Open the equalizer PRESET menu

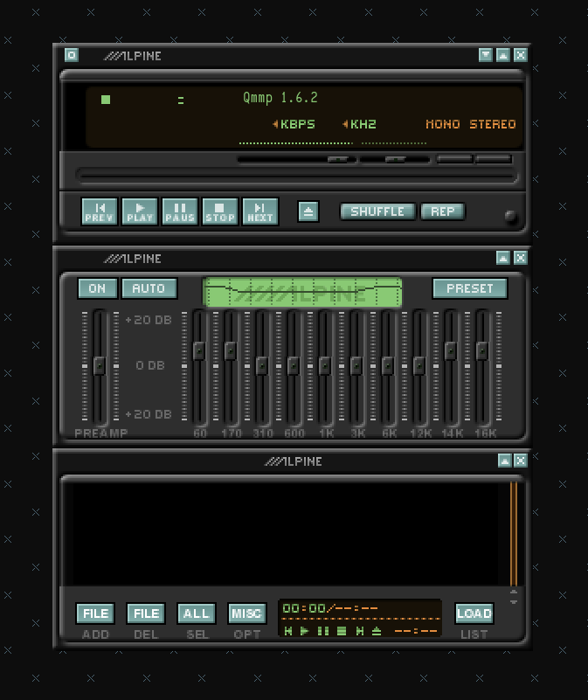click(x=470, y=288)
